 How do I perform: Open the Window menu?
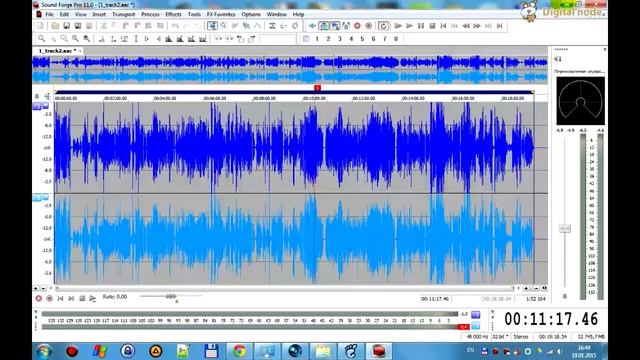(276, 14)
